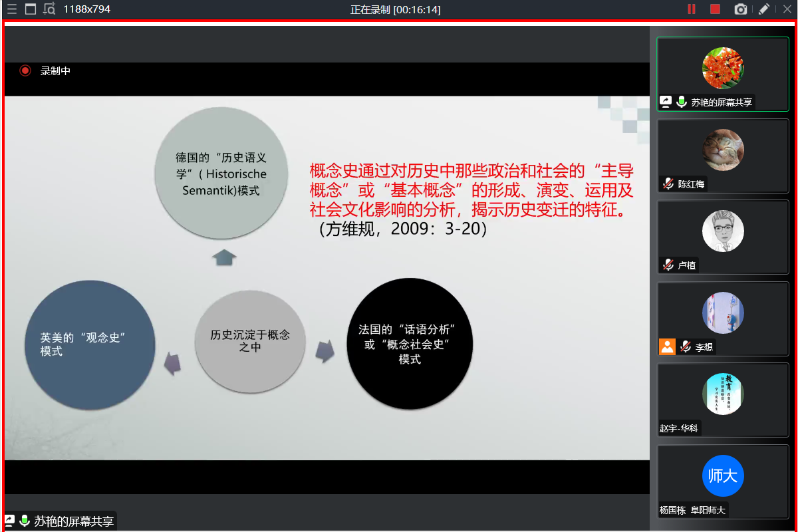798x532 pixels.
Task: Select 赵宇-华科 participant video tile
Action: [x=723, y=399]
